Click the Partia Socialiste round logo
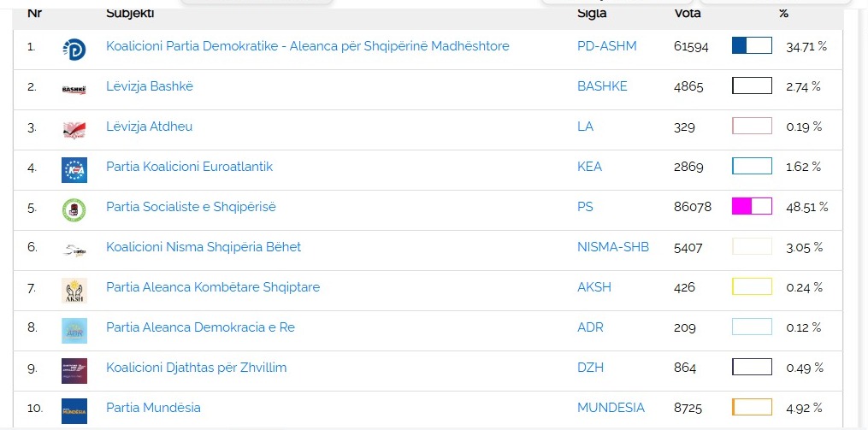 point(74,209)
